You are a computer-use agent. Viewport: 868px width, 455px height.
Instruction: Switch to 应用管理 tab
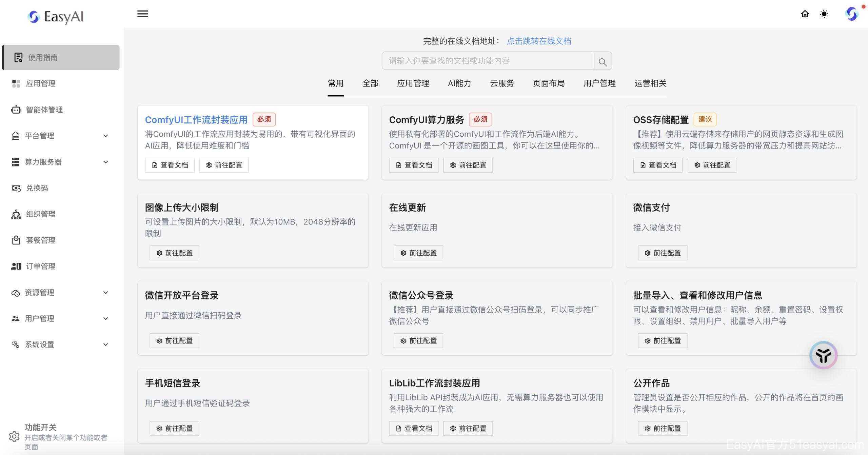pos(413,83)
